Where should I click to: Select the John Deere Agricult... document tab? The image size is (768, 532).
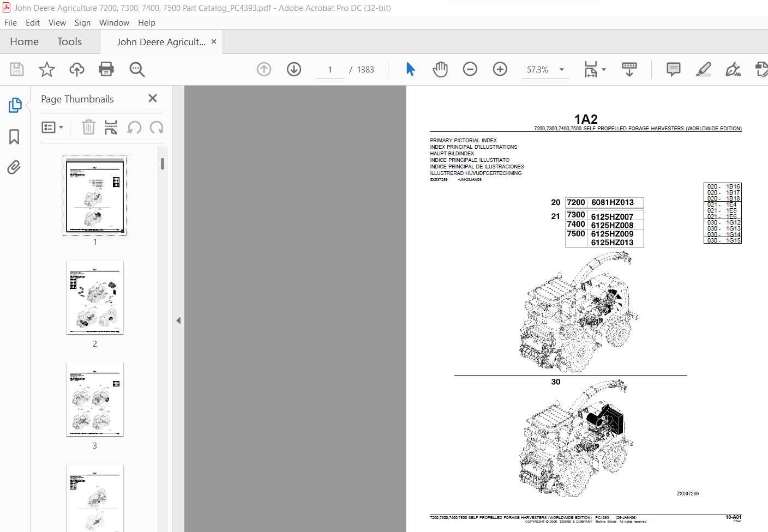[x=161, y=42]
